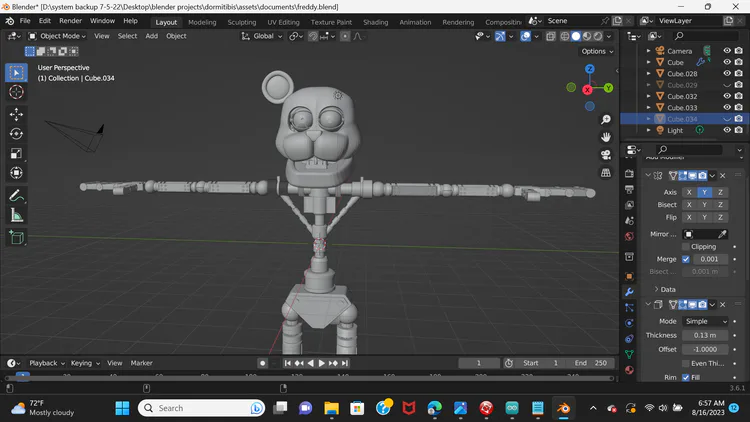
Task: Open the Physics properties tab icon
Action: (x=629, y=323)
